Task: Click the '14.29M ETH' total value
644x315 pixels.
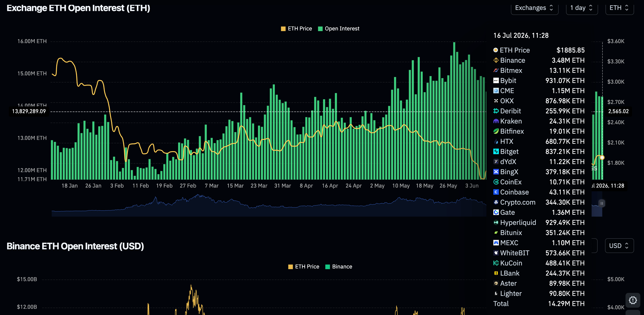Action: pyautogui.click(x=566, y=303)
